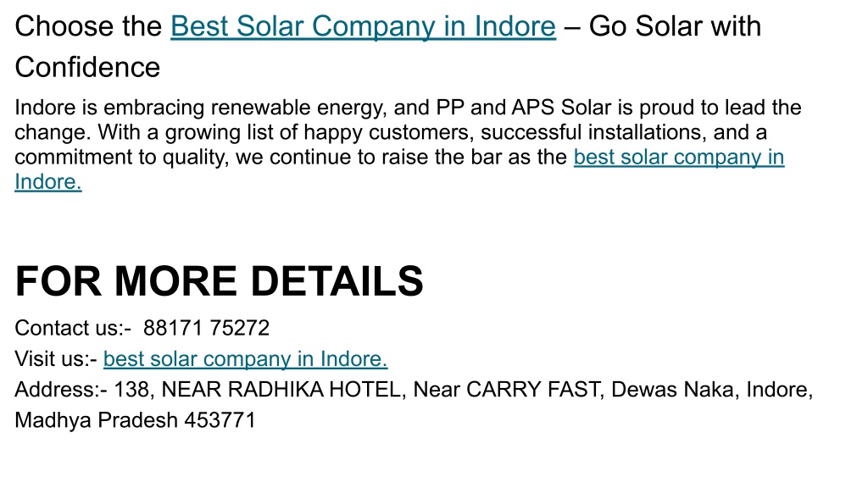Open the link next to 'Visit us:-'

[x=245, y=359]
